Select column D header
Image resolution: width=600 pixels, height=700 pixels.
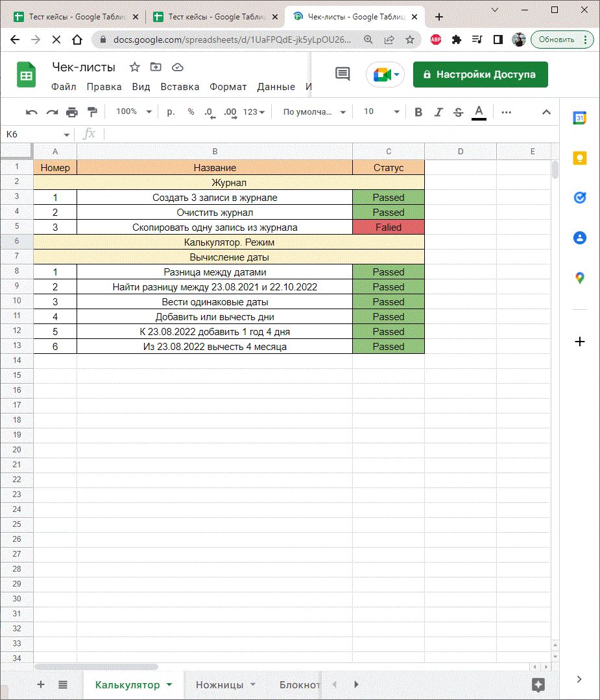(460, 151)
